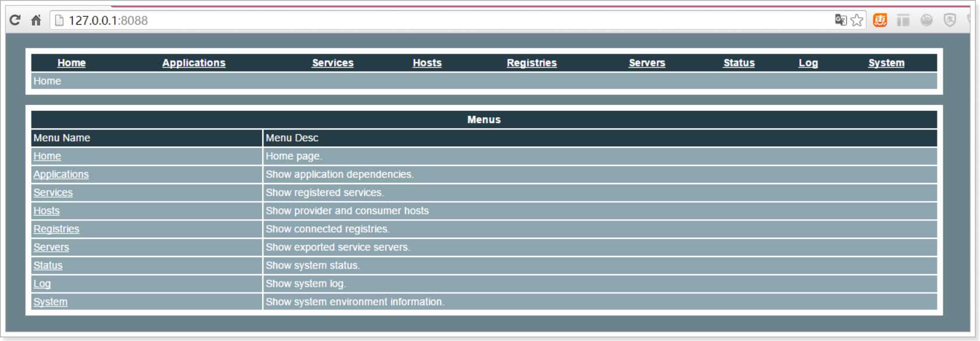The image size is (980, 341).
Task: Select the Home breadcrumb text below navigation
Action: click(47, 81)
